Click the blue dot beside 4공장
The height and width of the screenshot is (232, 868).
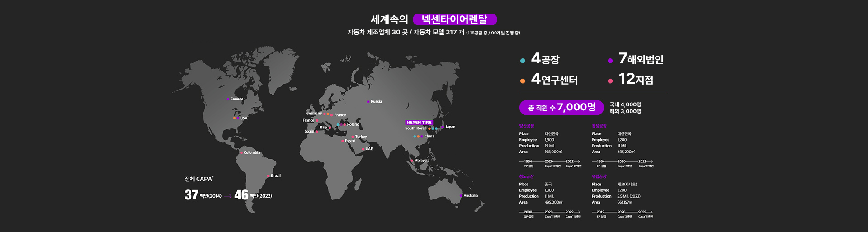(x=523, y=61)
